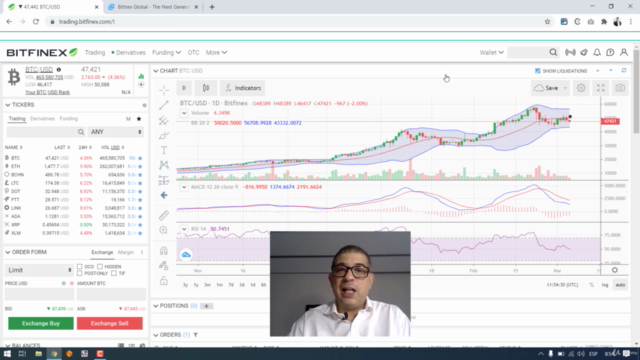Open the Save layout dropdown arrow

tap(565, 88)
